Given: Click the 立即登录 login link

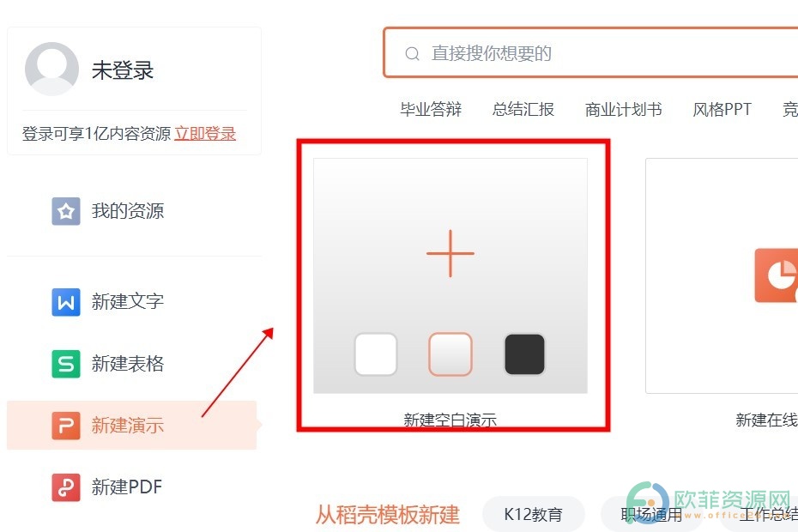Looking at the screenshot, I should tap(205, 133).
